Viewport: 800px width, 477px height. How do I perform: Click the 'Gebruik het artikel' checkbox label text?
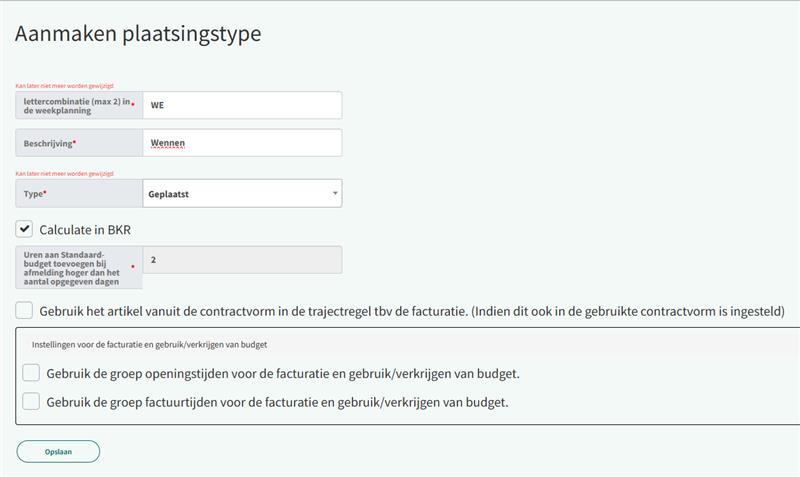point(412,312)
